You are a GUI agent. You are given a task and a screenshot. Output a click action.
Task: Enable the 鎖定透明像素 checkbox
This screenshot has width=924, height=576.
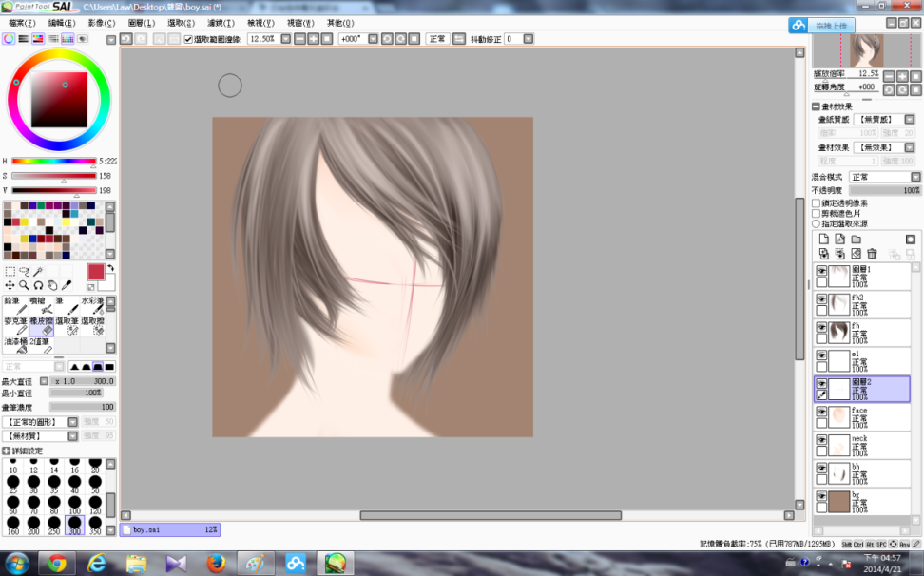[816, 202]
